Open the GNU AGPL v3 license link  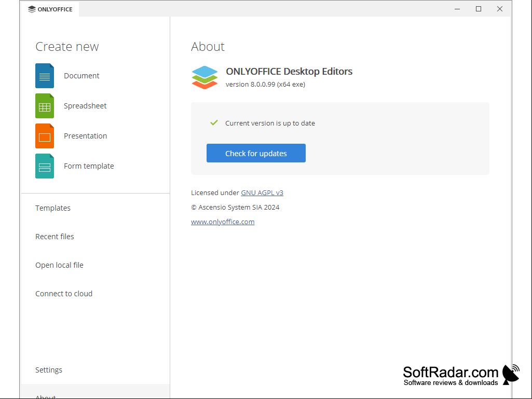click(x=262, y=192)
